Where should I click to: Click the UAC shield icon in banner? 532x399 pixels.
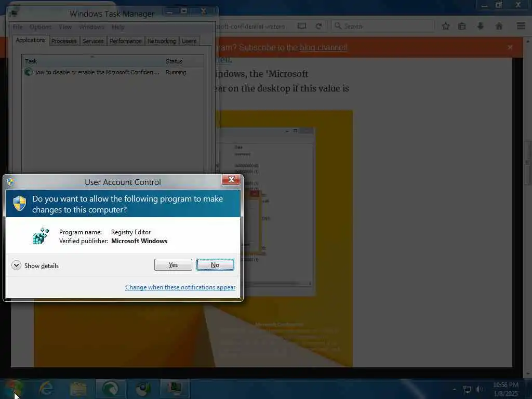(x=20, y=204)
